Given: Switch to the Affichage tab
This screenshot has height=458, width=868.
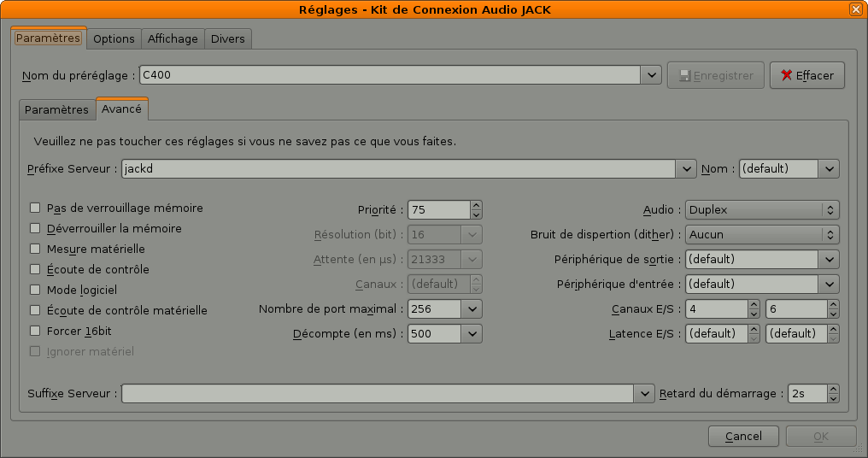Looking at the screenshot, I should point(173,38).
